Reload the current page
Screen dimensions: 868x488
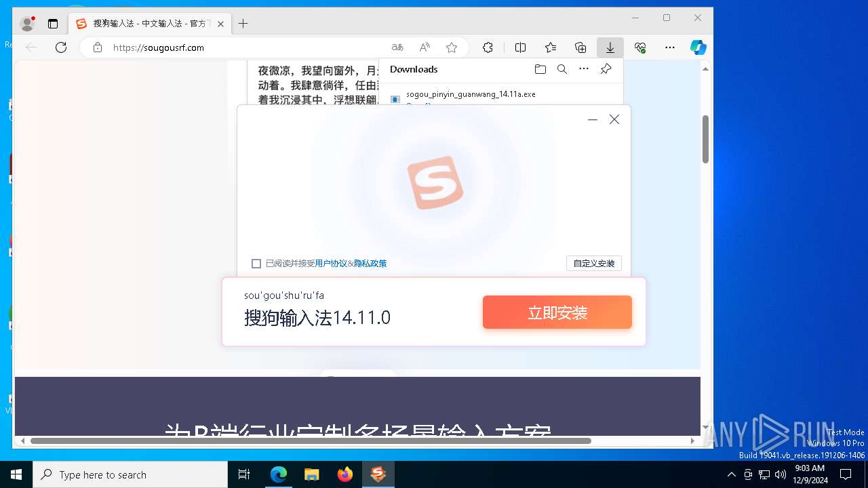point(61,47)
